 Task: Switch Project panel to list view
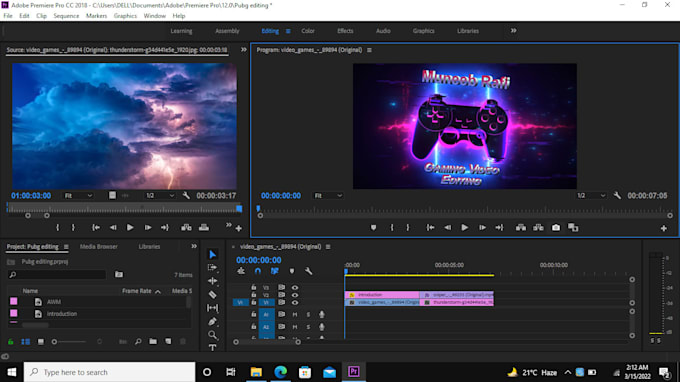click(x=26, y=342)
